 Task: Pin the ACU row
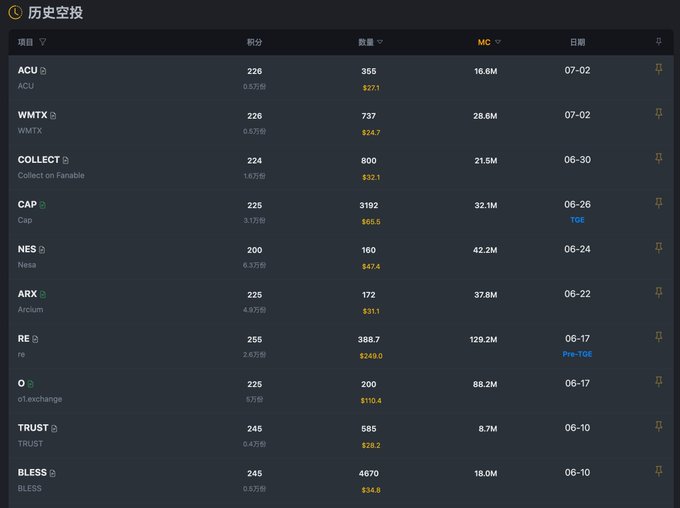(x=658, y=69)
